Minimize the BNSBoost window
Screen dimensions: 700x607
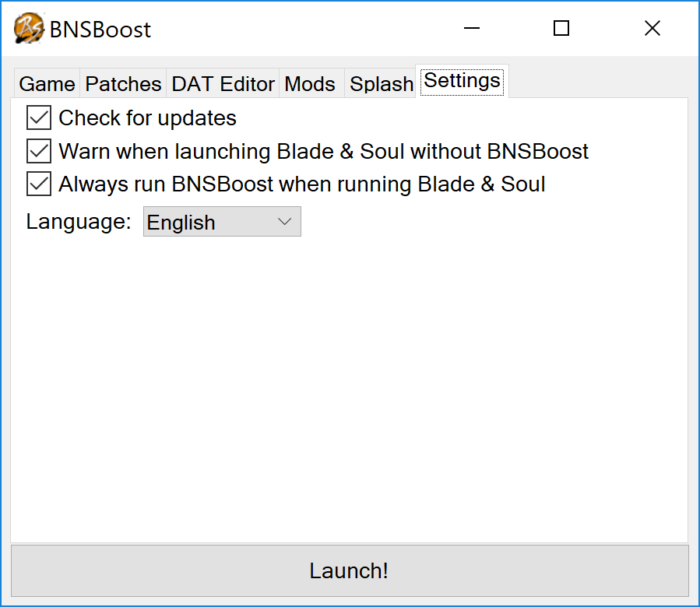point(471,28)
